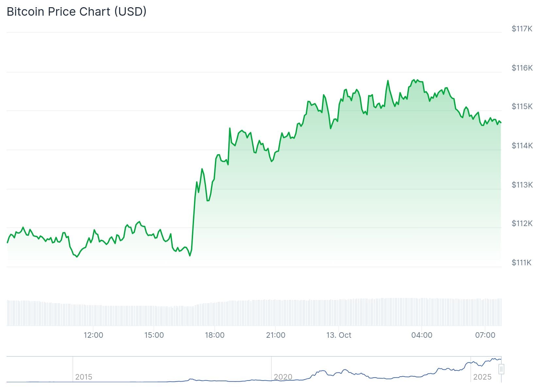The image size is (537, 392).
Task: Click the 07:00 time axis label
Action: (x=485, y=335)
